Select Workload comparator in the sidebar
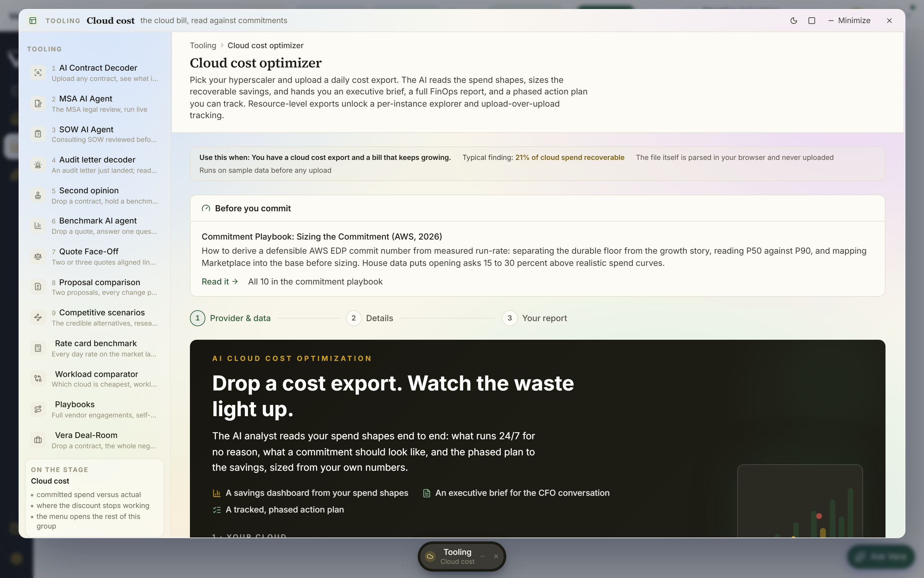The height and width of the screenshot is (578, 924). click(x=94, y=379)
